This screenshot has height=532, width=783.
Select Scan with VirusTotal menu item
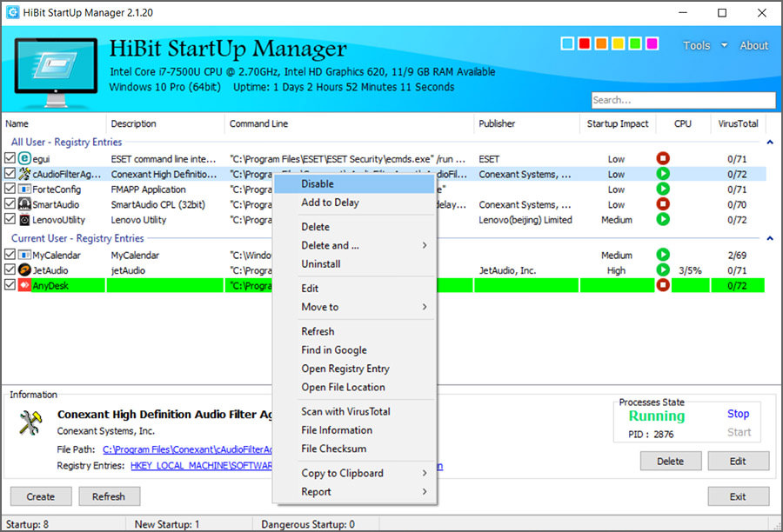355,412
